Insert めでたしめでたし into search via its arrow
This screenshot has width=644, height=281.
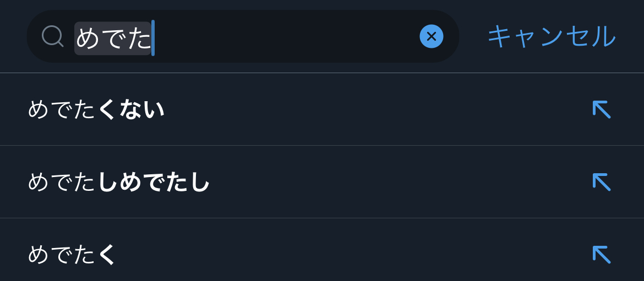(x=602, y=182)
